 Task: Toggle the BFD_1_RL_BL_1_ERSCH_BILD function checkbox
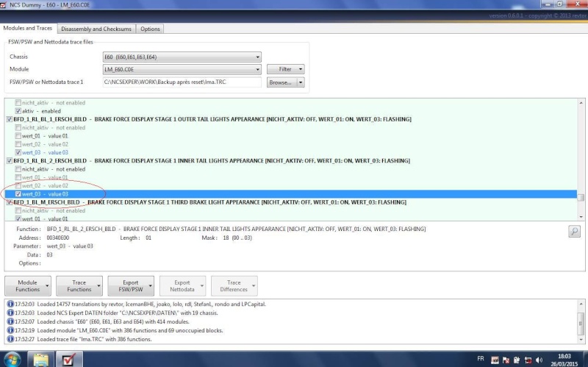10,119
